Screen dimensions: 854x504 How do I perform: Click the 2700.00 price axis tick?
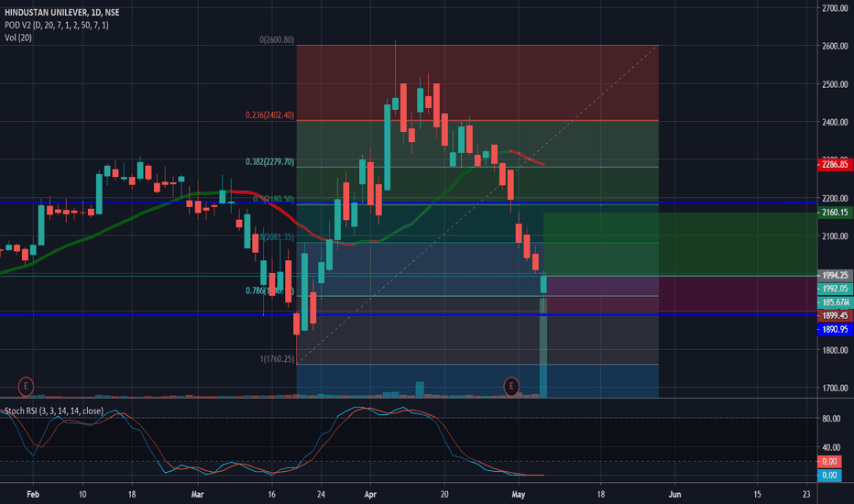click(835, 8)
